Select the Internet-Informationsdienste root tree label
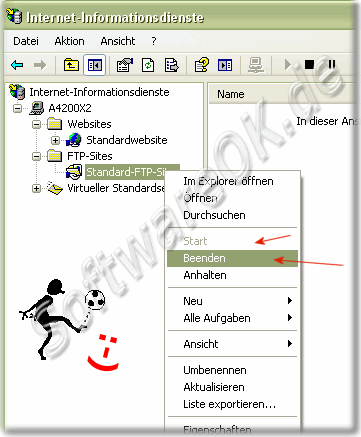Screen dimensions: 361x437 [99, 92]
